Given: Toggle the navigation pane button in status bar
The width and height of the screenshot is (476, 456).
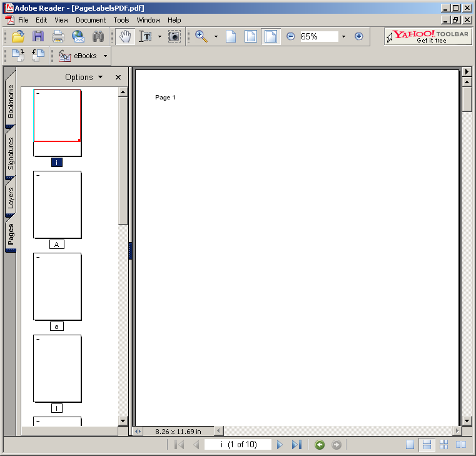Looking at the screenshot, I should [x=138, y=431].
